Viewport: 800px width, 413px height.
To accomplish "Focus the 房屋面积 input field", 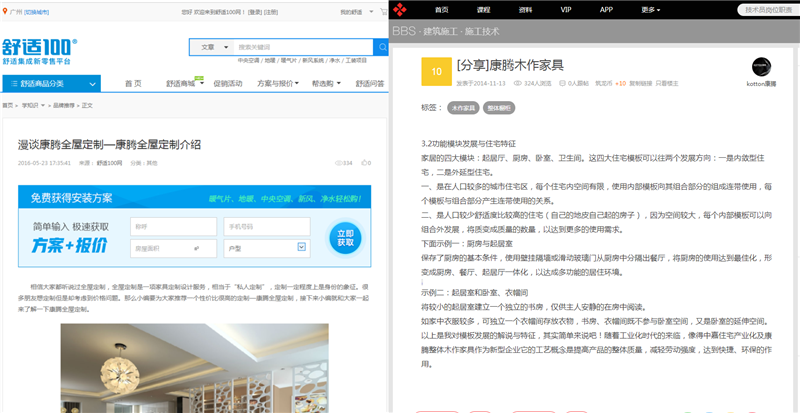I will 173,248.
